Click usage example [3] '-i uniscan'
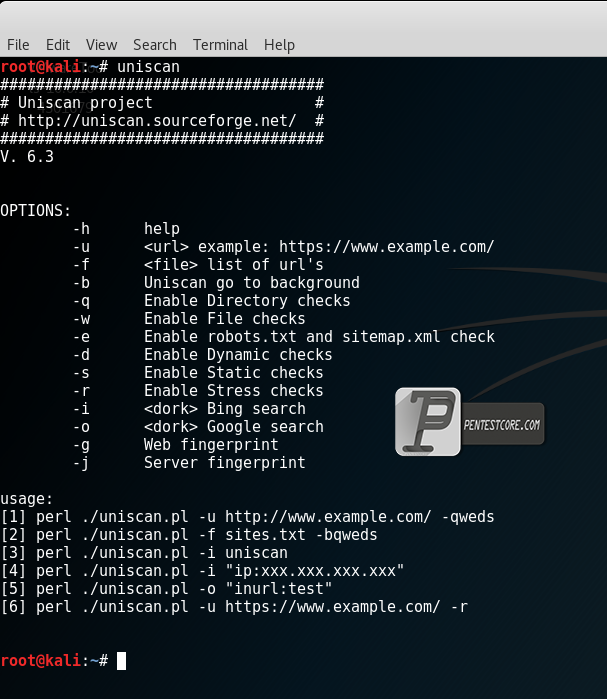607x699 pixels. (144, 553)
